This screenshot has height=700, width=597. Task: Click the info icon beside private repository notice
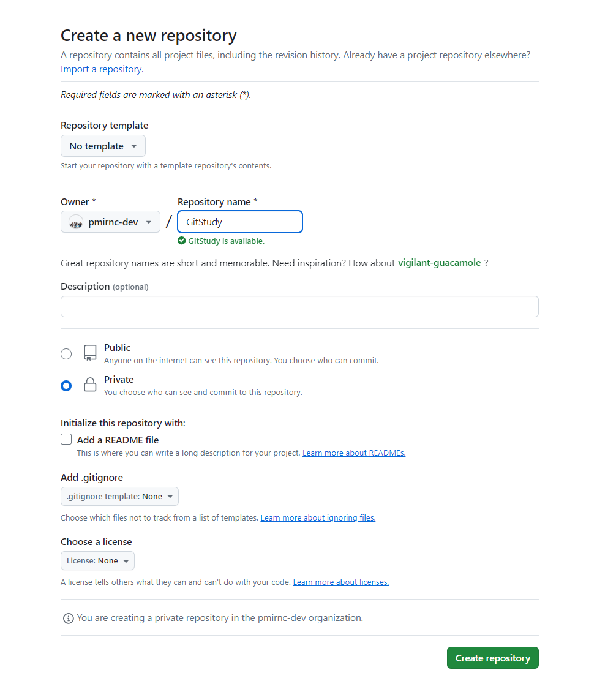[x=68, y=619]
